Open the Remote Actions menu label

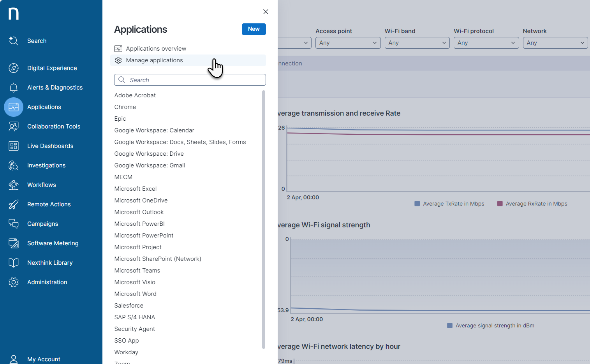[49, 204]
